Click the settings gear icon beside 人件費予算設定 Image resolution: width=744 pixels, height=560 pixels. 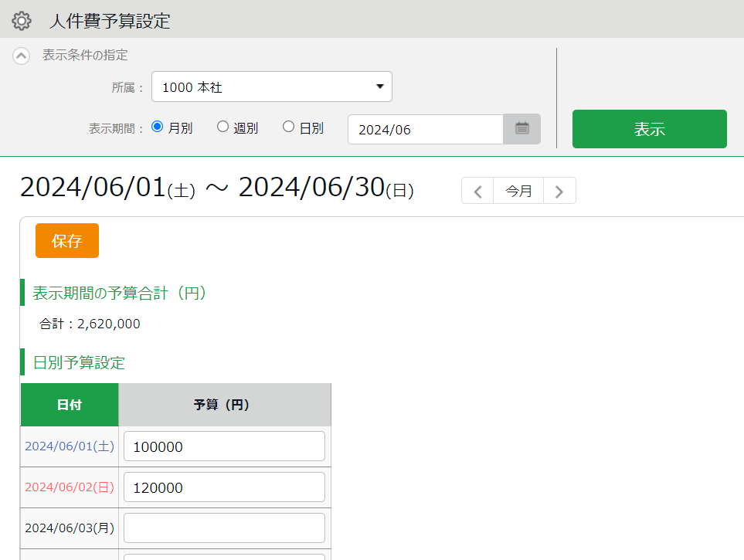point(22,21)
